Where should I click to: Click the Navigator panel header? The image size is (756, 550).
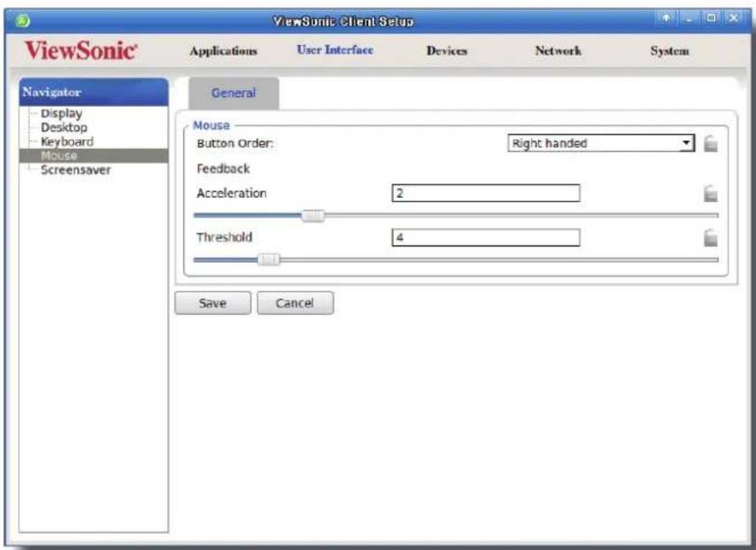tap(94, 92)
